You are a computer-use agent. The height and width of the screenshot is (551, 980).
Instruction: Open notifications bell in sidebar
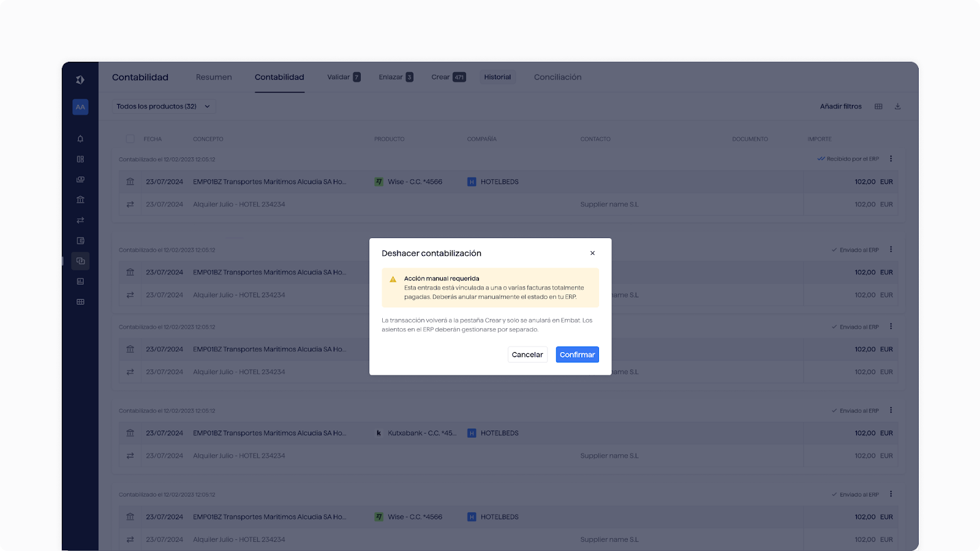[80, 139]
